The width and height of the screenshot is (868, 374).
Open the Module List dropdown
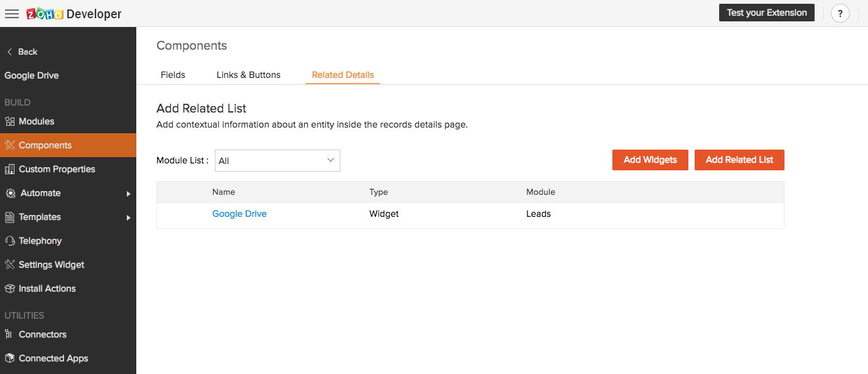pyautogui.click(x=277, y=160)
